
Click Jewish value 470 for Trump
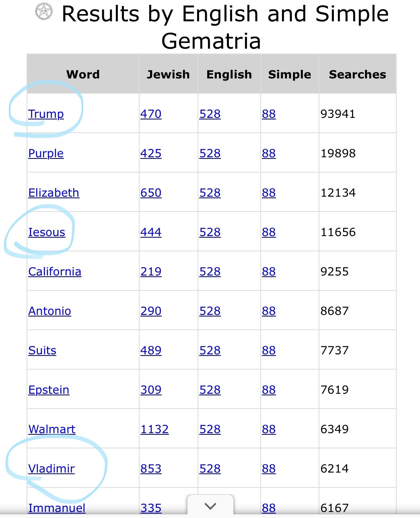coord(151,114)
